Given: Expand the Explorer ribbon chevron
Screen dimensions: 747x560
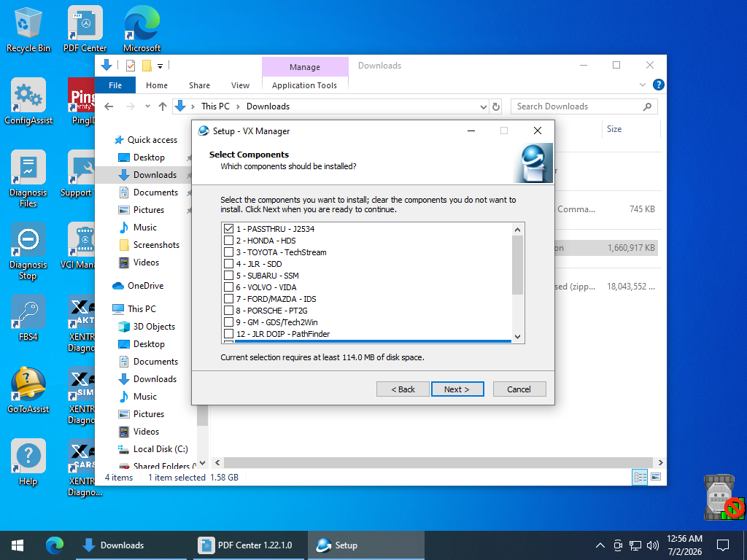Looking at the screenshot, I should click(x=643, y=85).
